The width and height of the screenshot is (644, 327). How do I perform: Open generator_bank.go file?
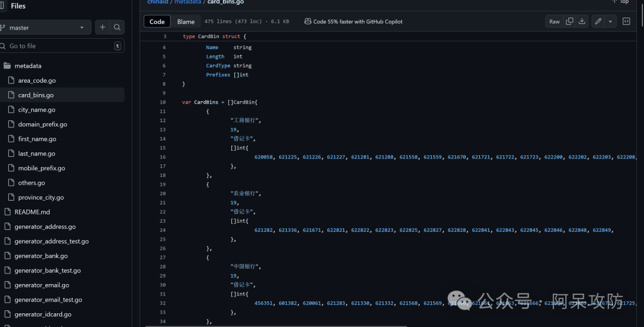click(41, 256)
